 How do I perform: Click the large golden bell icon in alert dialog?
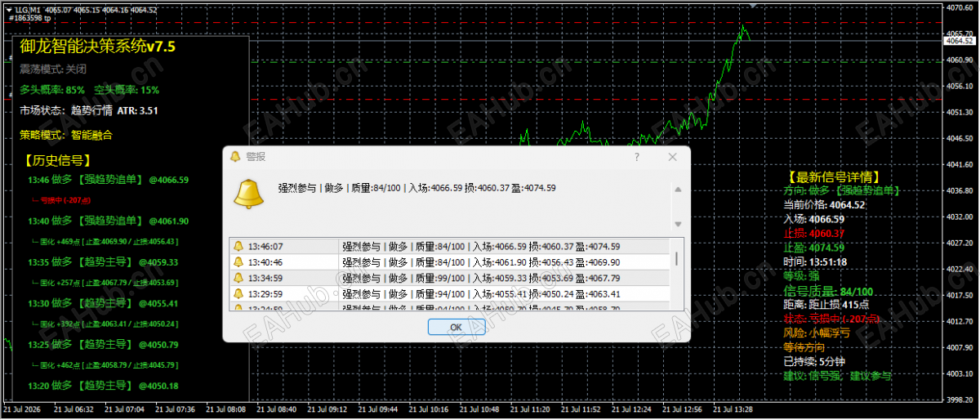pos(248,193)
